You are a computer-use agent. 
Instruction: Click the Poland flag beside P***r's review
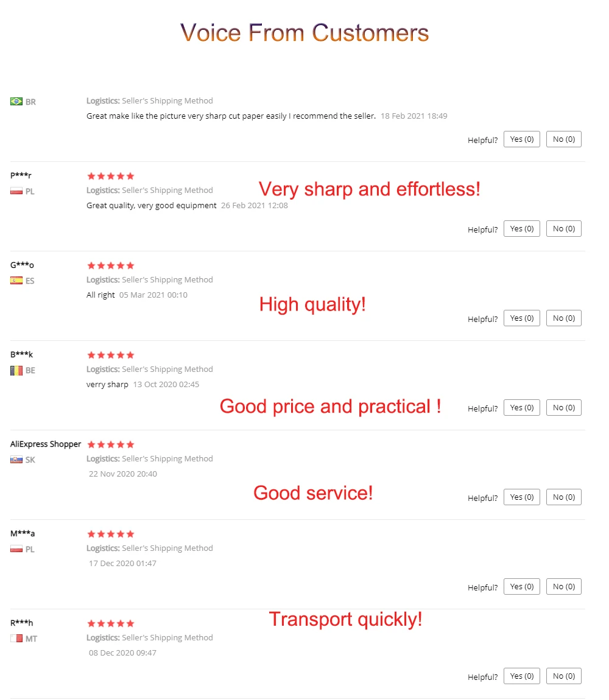coord(16,191)
